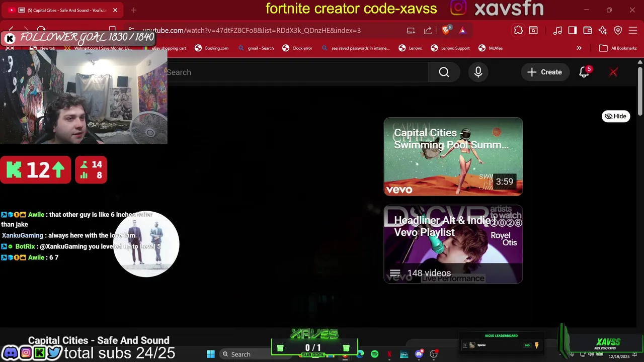
Task: Open the gmail - Search bookmark
Action: click(256, 48)
